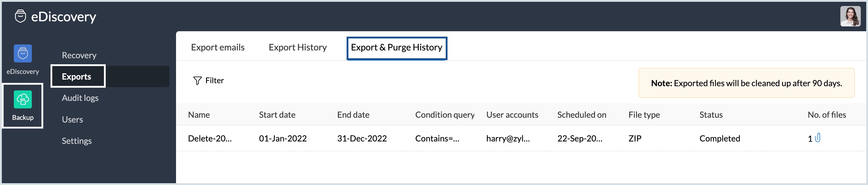Click the Completed status of the export
Screen dimensions: 868x185
[x=719, y=138]
